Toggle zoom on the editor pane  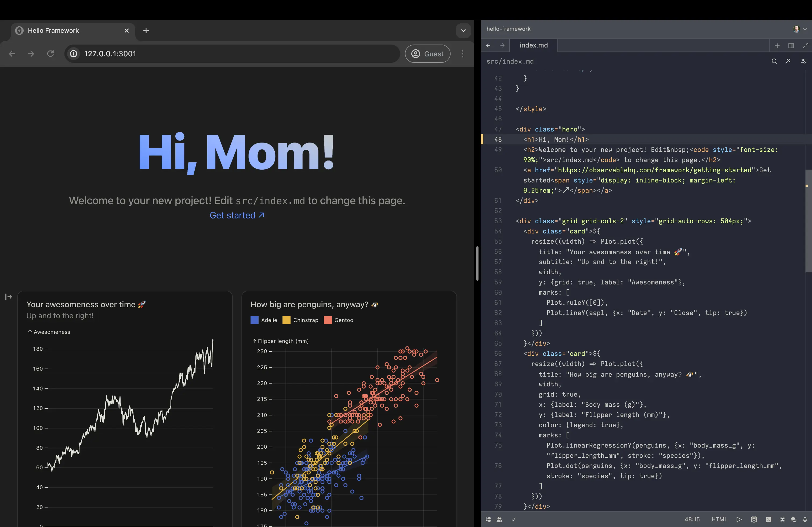click(x=805, y=45)
